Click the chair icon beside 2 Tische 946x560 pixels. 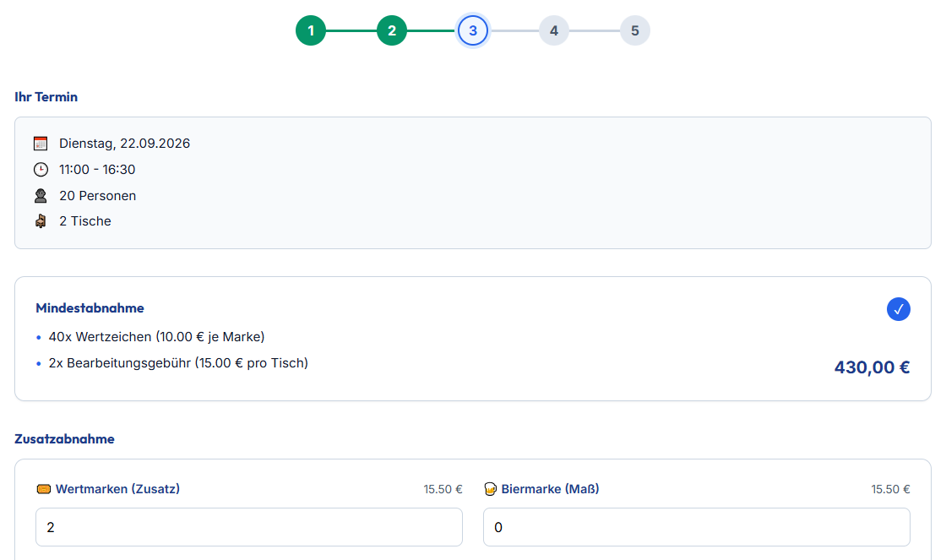click(41, 221)
